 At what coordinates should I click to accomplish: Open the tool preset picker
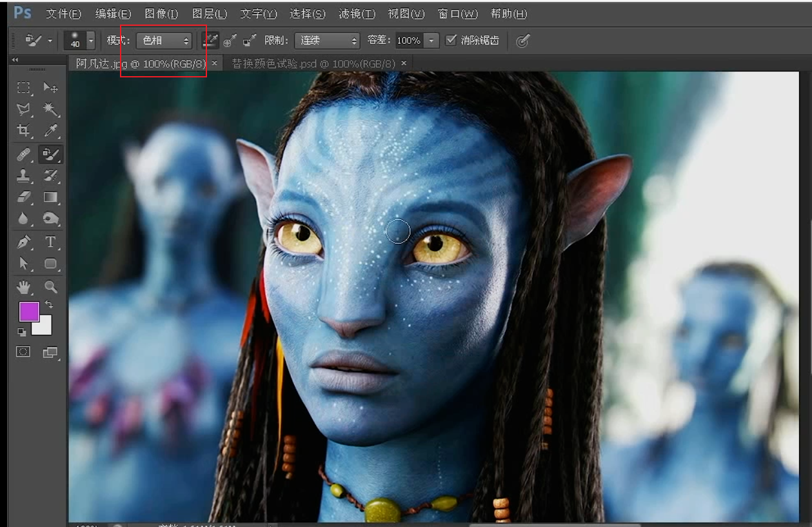click(x=39, y=41)
